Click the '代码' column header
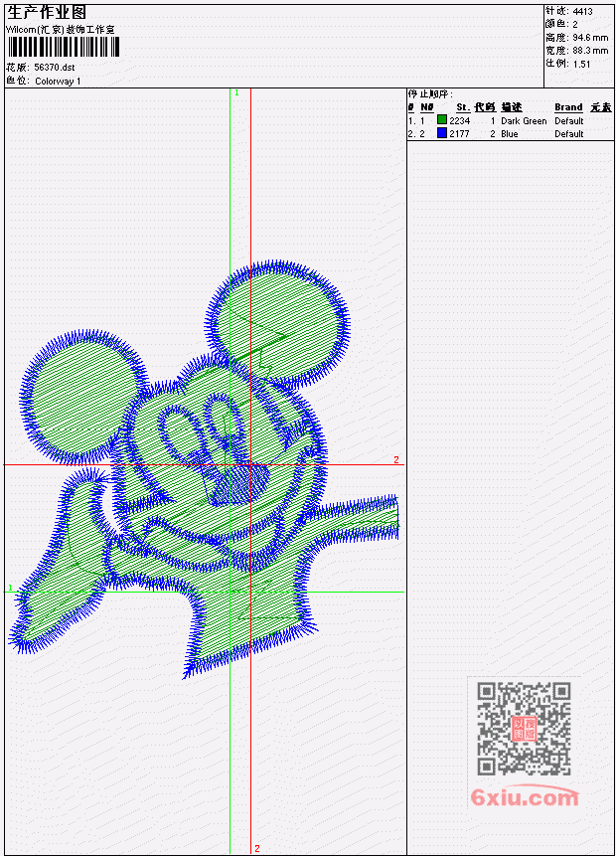Screen dimensions: 616x856 click(485, 107)
